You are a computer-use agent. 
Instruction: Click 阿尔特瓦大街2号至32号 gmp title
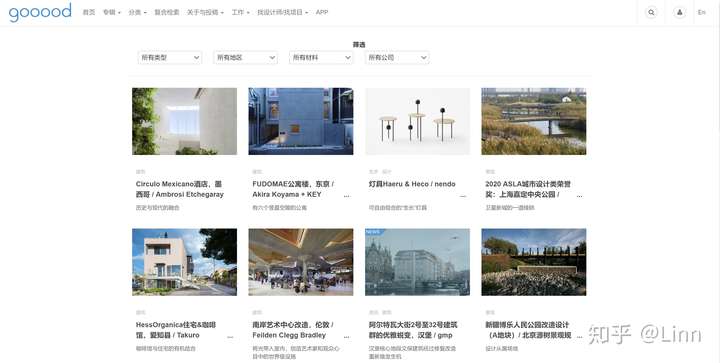coord(413,330)
